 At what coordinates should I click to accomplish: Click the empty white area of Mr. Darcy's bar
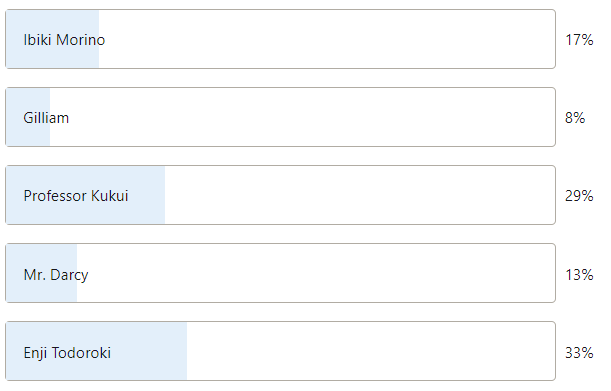click(x=316, y=273)
